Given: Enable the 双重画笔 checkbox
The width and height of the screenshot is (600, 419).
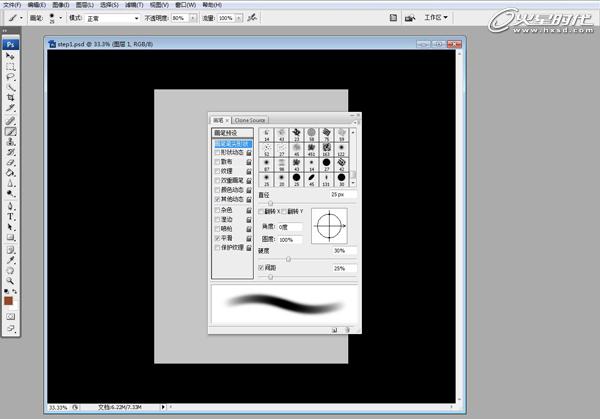Looking at the screenshot, I should 217,181.
